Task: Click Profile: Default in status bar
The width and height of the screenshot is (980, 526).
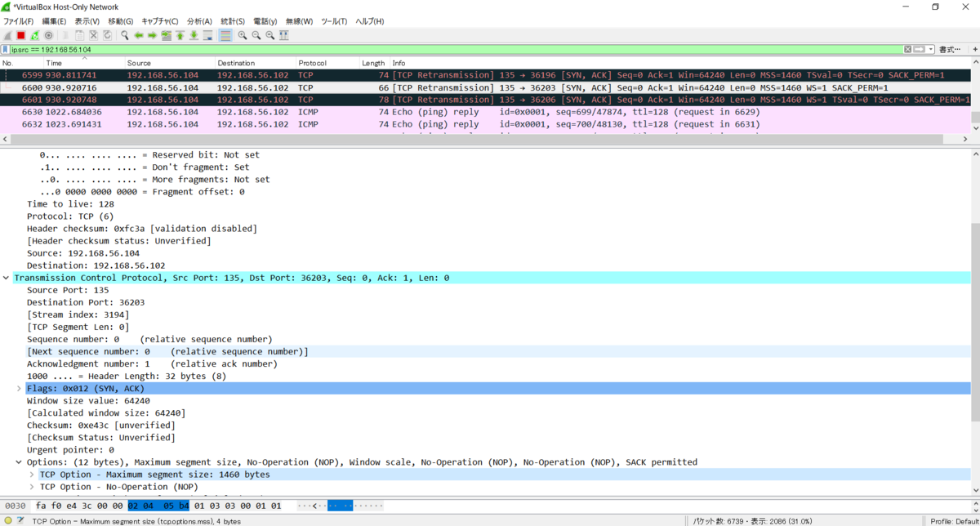Action: click(x=954, y=520)
